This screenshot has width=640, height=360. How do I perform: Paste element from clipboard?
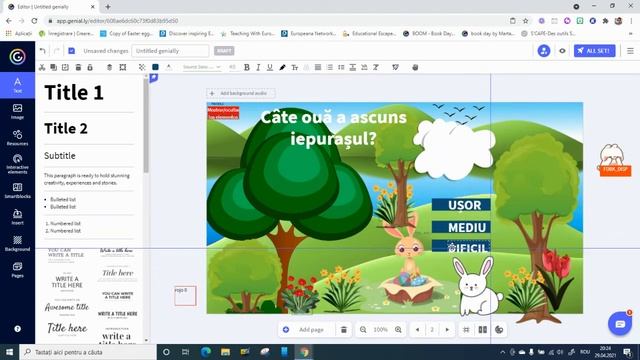tap(65, 67)
